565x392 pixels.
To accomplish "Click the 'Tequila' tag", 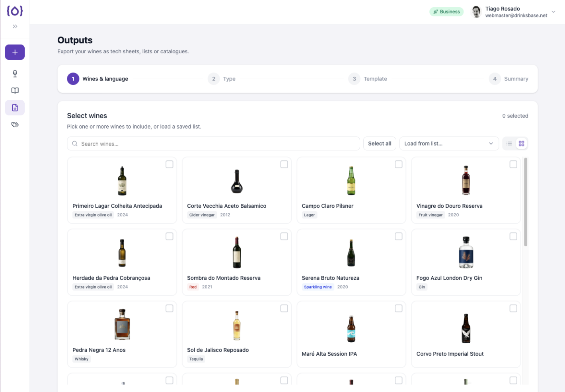I will point(196,359).
